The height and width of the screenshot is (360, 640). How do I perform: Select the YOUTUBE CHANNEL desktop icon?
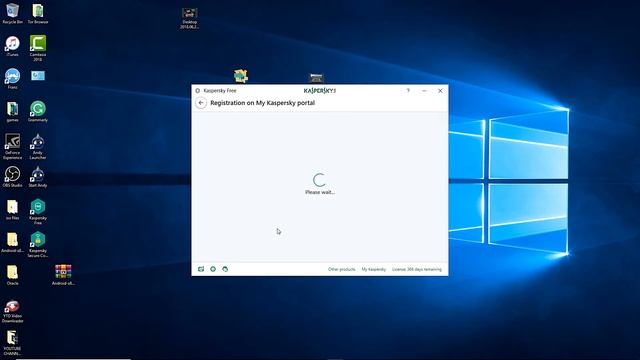coord(12,342)
